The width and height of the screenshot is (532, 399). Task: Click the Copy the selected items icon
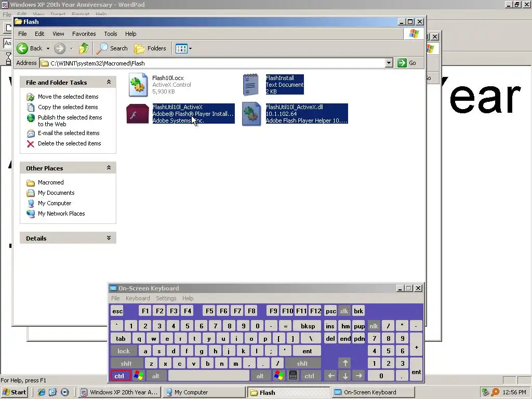click(31, 107)
